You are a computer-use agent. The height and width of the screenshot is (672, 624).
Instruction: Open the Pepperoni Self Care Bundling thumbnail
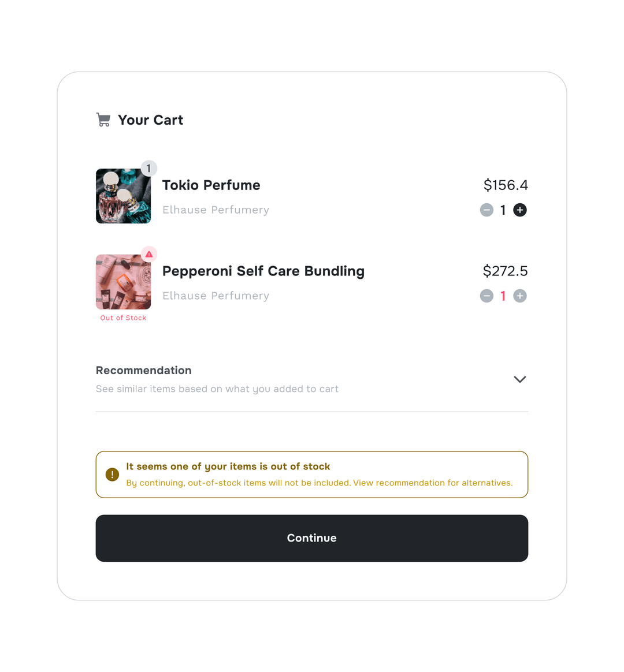tap(123, 282)
